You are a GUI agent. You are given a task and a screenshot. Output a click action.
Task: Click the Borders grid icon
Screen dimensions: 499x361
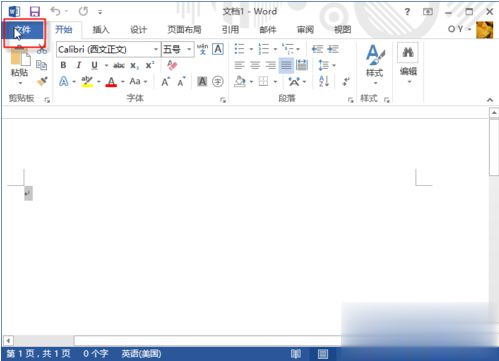tap(263, 81)
